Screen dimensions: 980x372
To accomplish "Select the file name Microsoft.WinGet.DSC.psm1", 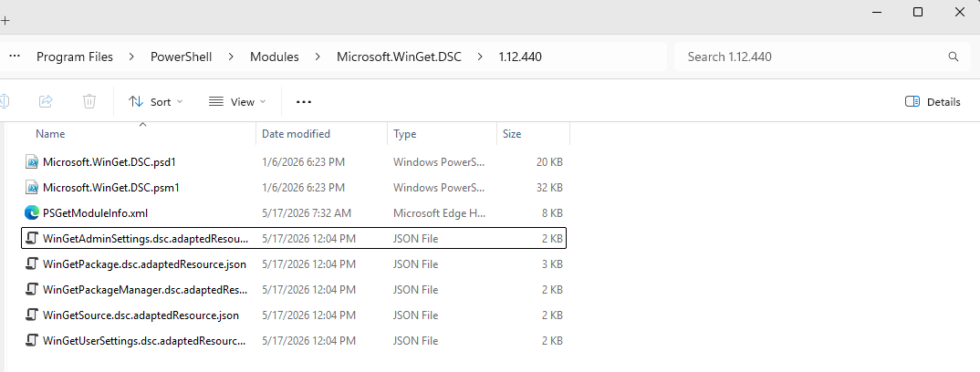I will (111, 187).
